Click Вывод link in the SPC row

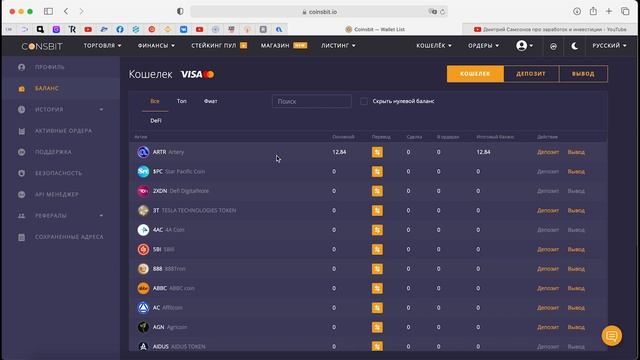(x=576, y=171)
